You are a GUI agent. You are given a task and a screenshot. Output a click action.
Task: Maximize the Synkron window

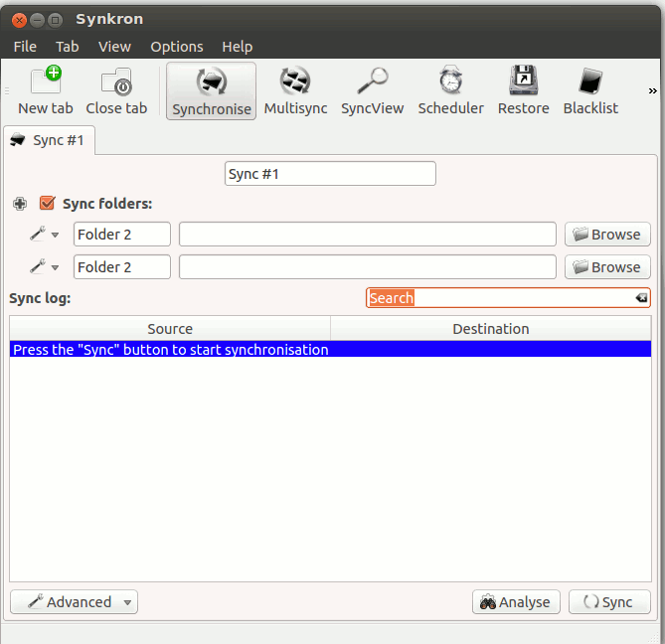[55, 20]
